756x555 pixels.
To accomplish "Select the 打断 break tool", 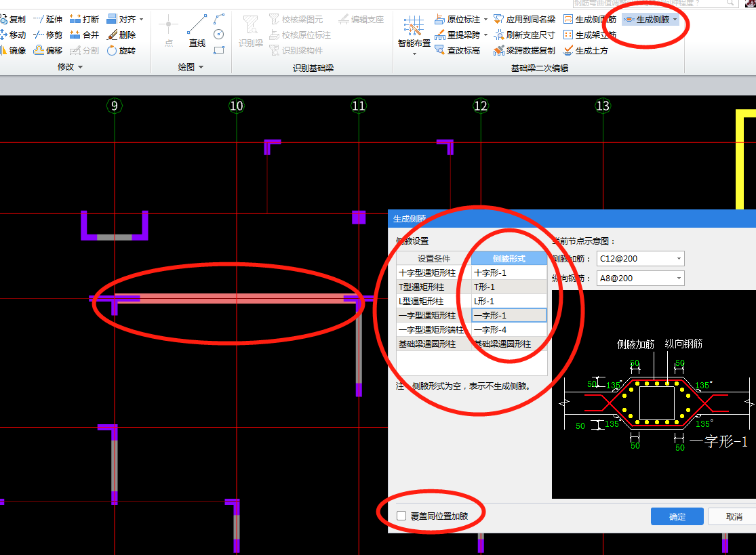I will pos(84,19).
